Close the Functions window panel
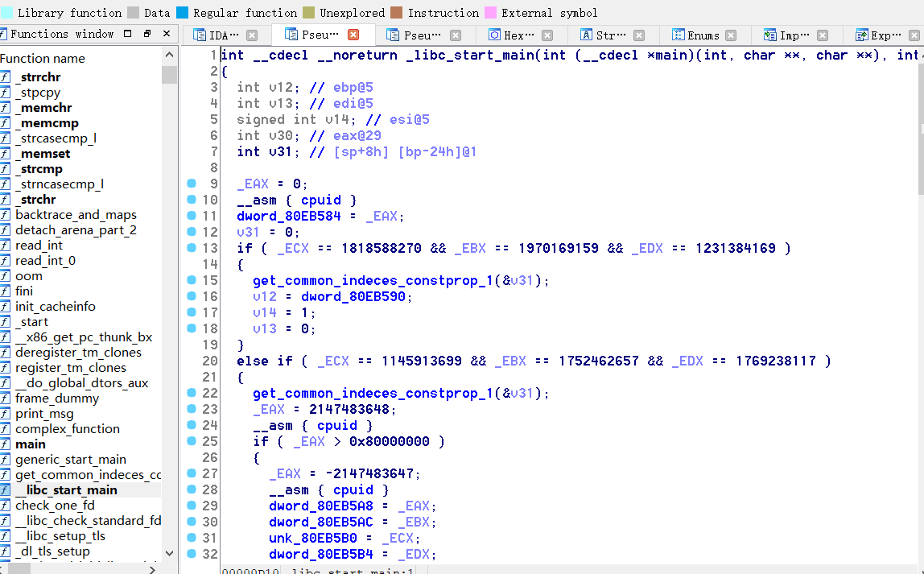The height and width of the screenshot is (574, 924). (167, 34)
